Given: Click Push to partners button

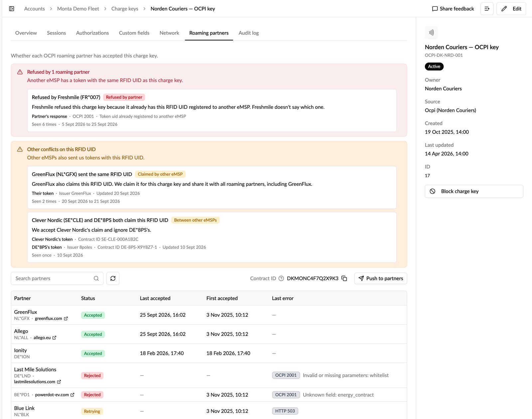Looking at the screenshot, I should pos(380,278).
